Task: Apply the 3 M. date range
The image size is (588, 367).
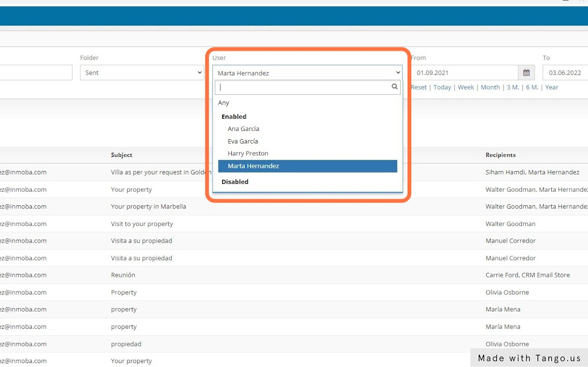Action: click(x=513, y=87)
